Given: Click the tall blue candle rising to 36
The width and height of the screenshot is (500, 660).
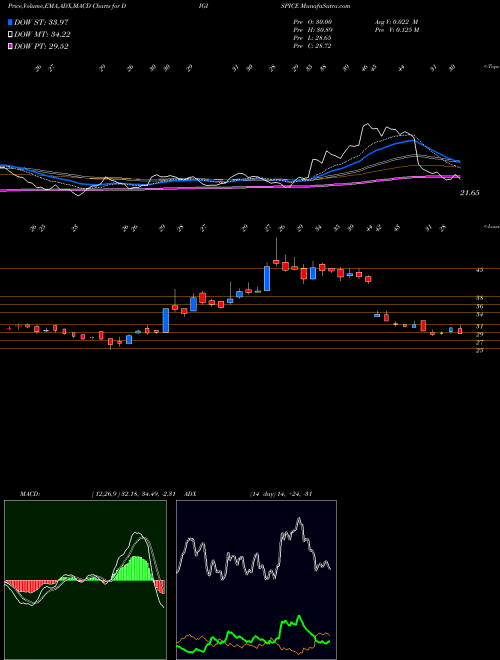Looking at the screenshot, I should pos(166,320).
